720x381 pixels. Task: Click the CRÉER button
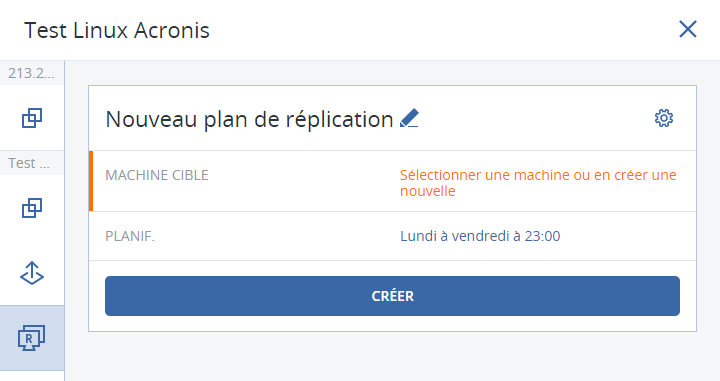point(392,296)
